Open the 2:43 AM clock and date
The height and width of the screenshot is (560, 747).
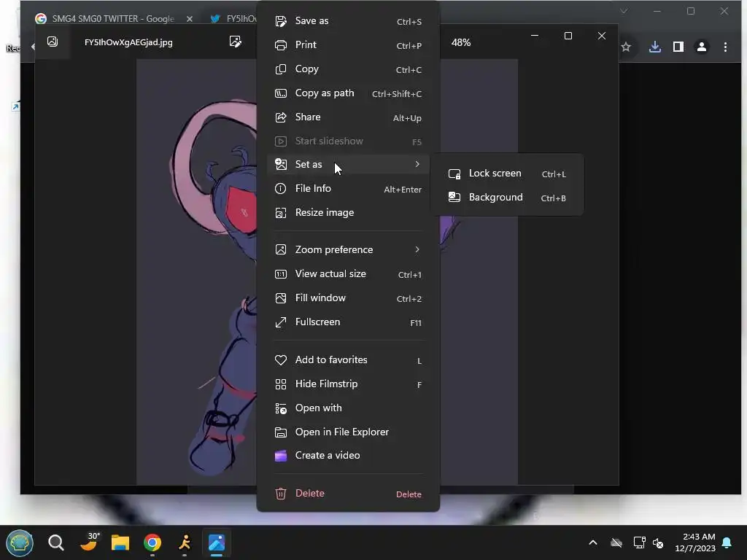coord(695,542)
